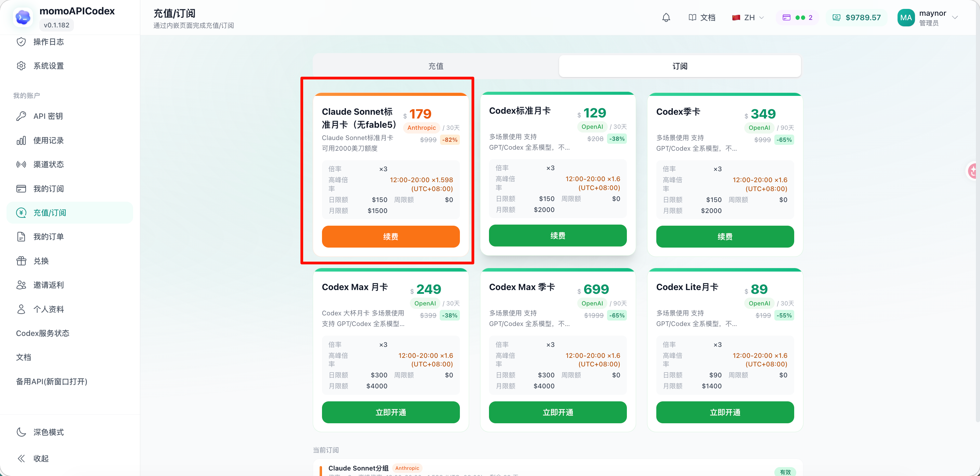Expand the maynor account menu chevron
The height and width of the screenshot is (476, 980).
click(955, 17)
